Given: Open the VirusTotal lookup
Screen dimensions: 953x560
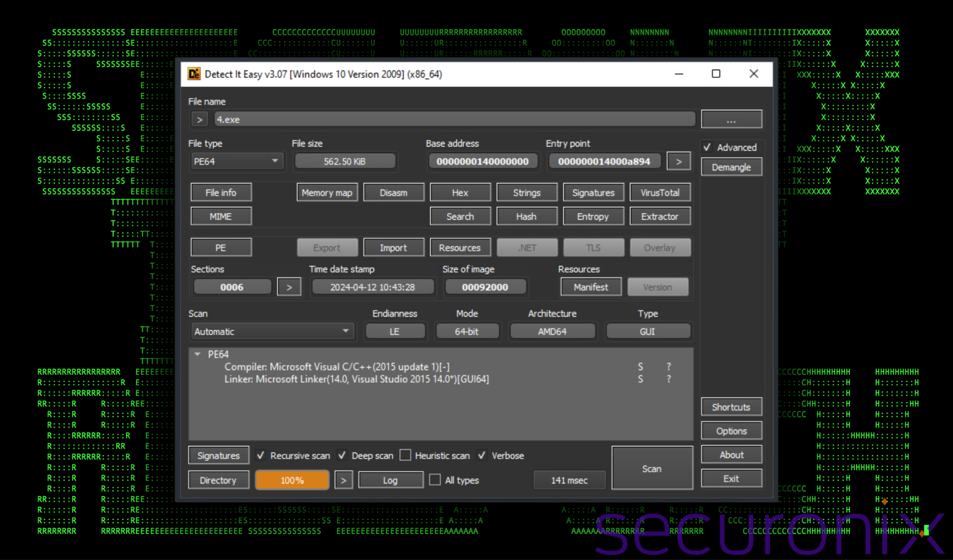Looking at the screenshot, I should point(660,193).
